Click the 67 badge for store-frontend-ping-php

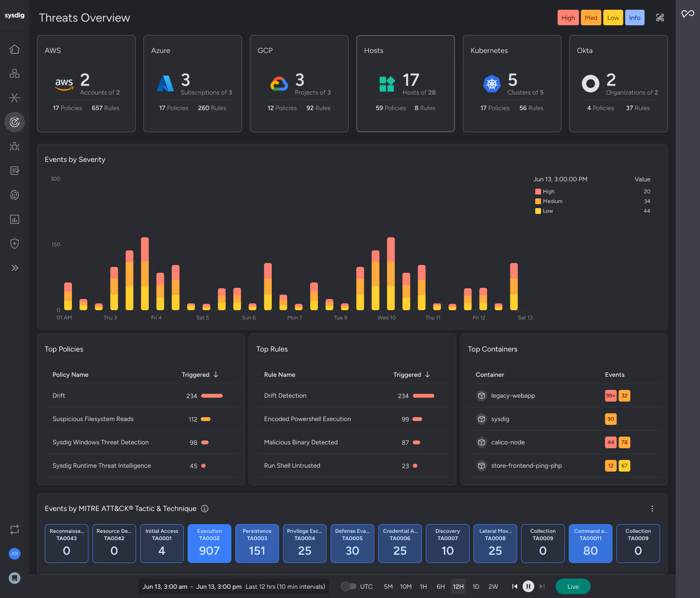pyautogui.click(x=624, y=466)
